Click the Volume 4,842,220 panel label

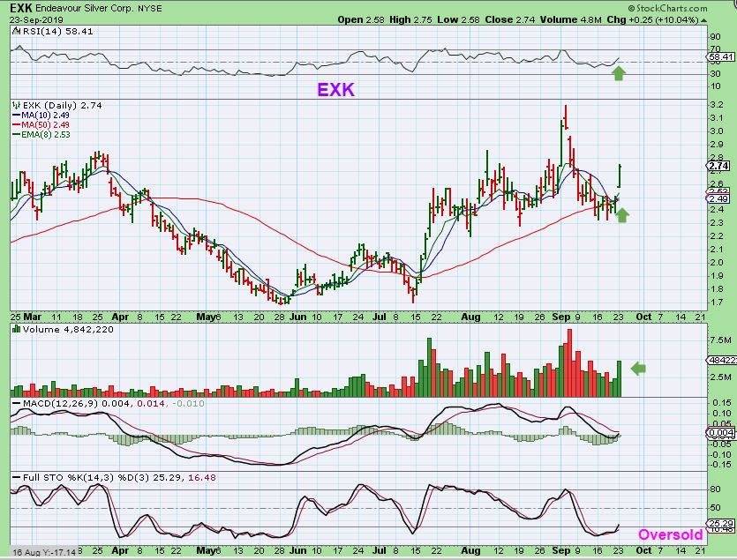click(x=68, y=329)
